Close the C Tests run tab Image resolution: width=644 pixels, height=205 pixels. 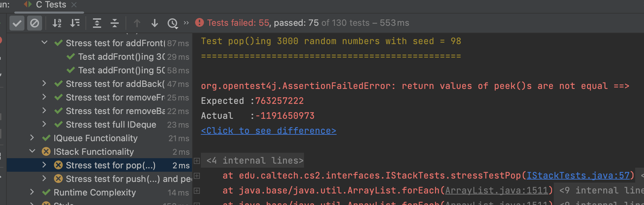tap(74, 5)
